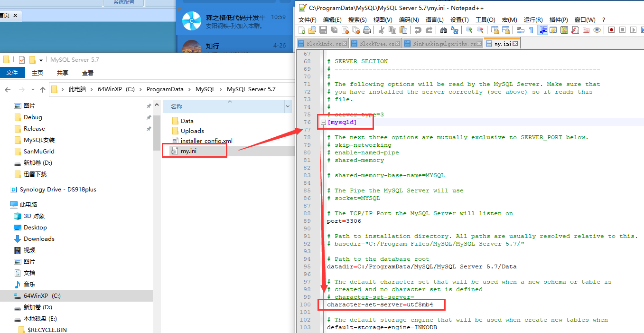Click the Cut scissors icon
The height and width of the screenshot is (333, 644).
[381, 30]
